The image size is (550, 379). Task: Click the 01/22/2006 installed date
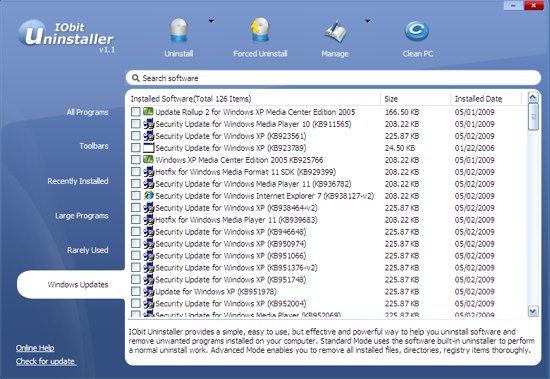coord(475,148)
